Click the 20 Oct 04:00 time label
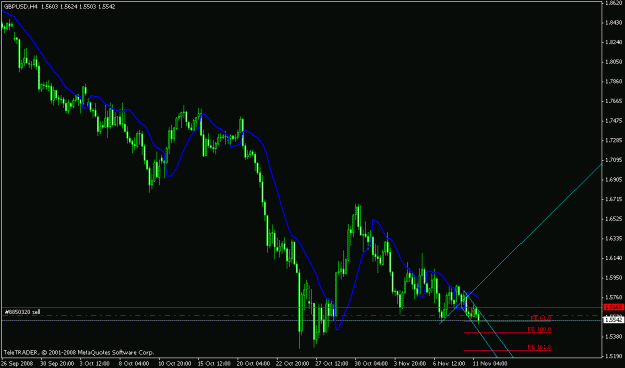This screenshot has height=368, width=625. pyautogui.click(x=253, y=364)
